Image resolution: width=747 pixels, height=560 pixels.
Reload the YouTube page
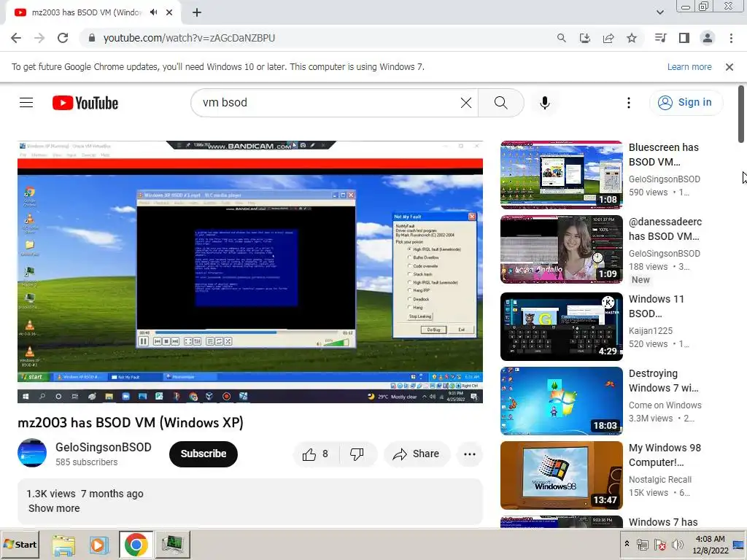pos(63,38)
